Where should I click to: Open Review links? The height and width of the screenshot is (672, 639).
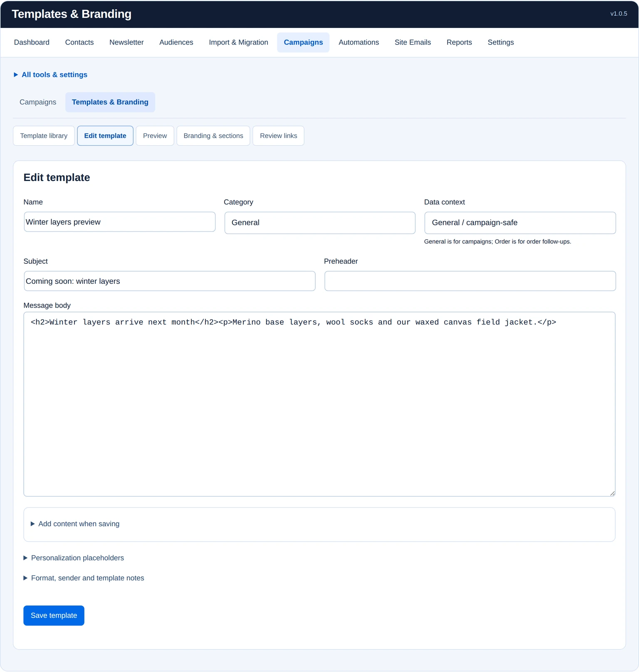point(278,136)
